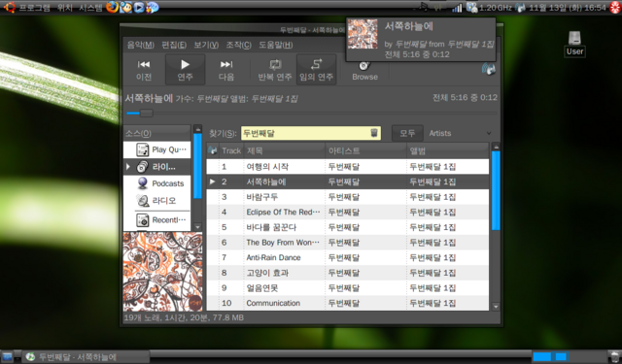This screenshot has height=364, width=622.
Task: Click the Previous track (이전) button
Action: (x=144, y=70)
